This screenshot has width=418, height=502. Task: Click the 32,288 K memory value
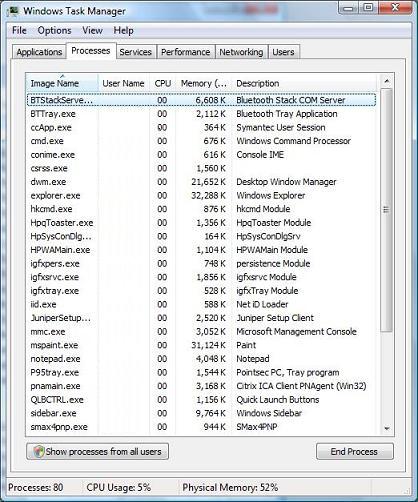209,195
